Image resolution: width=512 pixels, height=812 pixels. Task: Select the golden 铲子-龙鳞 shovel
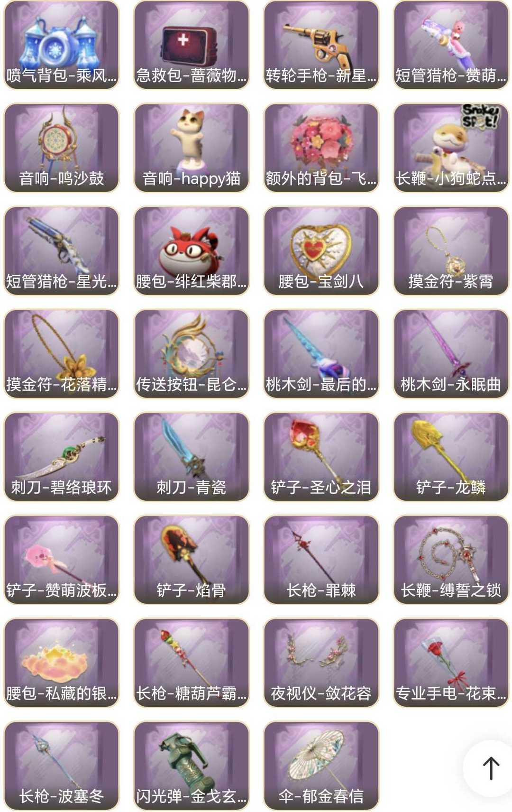[x=451, y=457]
